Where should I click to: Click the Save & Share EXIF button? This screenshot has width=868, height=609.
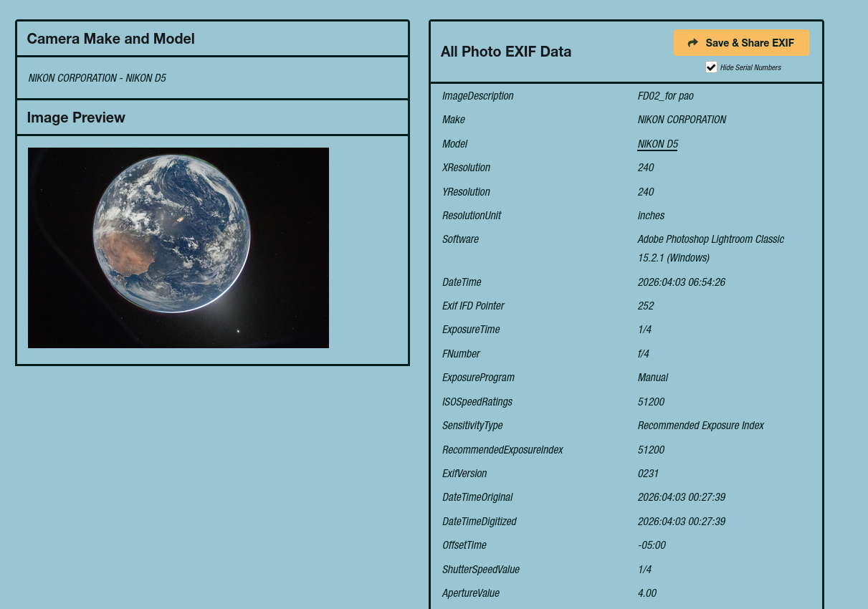pos(741,43)
